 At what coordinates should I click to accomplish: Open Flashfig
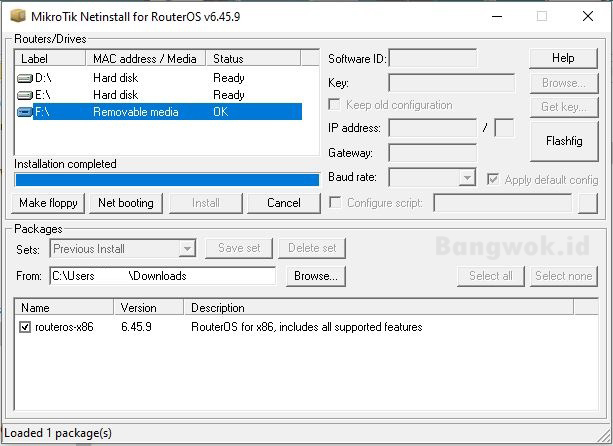pos(564,141)
